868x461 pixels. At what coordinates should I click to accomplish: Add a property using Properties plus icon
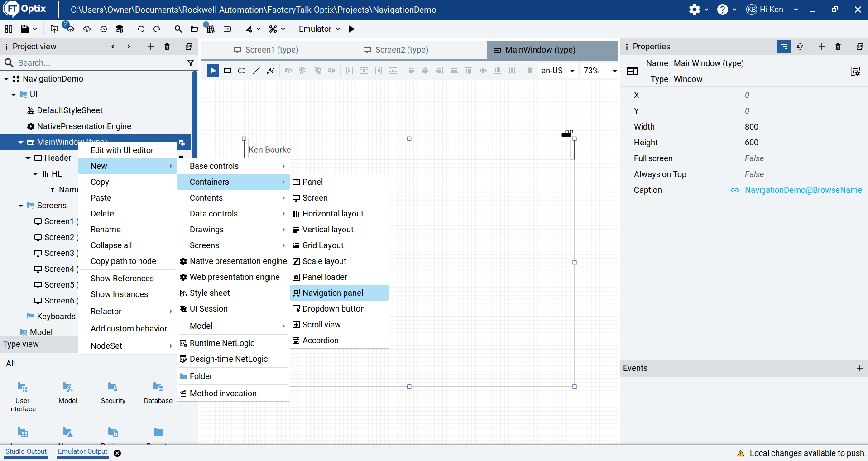coord(822,47)
